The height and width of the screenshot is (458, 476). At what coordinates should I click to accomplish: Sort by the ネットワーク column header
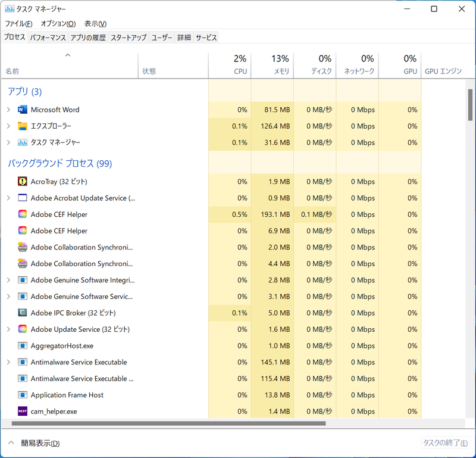coord(358,66)
